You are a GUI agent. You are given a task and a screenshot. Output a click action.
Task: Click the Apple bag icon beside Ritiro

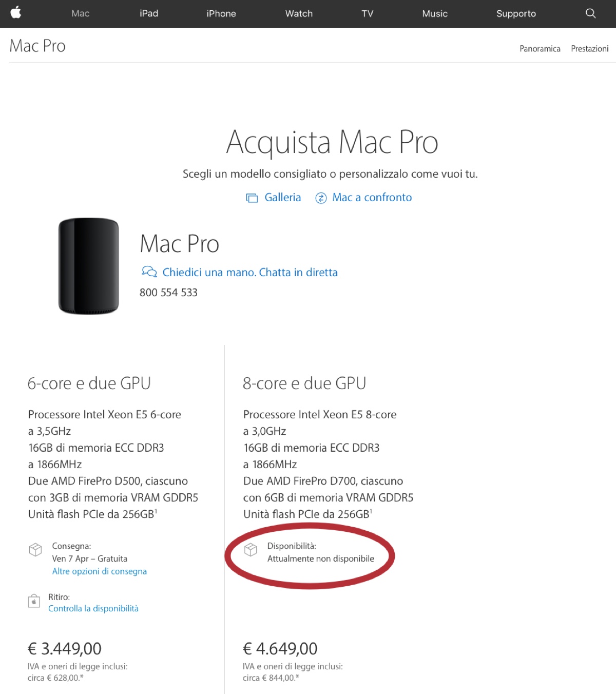[x=34, y=600]
